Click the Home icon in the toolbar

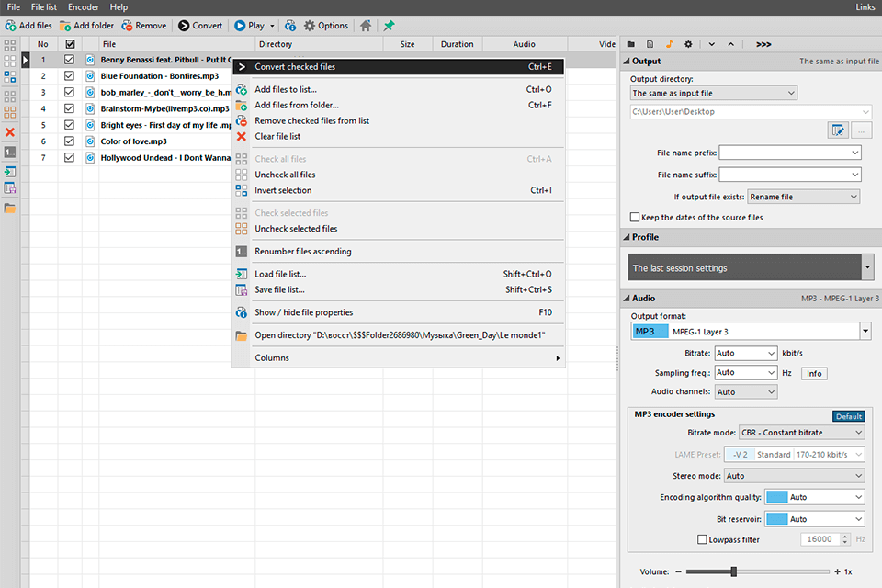[366, 26]
